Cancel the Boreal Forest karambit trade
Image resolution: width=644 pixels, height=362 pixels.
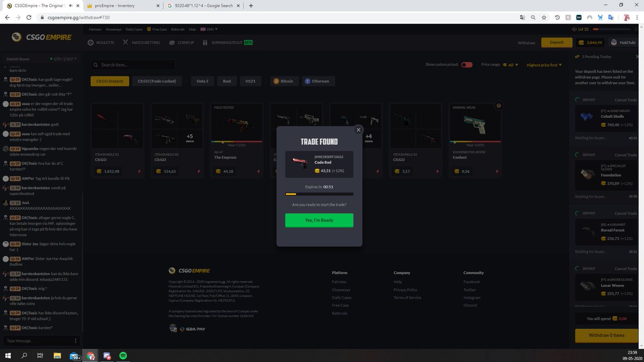(x=626, y=213)
